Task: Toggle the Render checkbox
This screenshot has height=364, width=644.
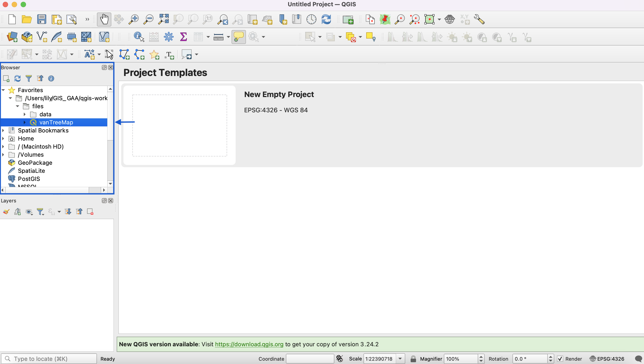Action: coord(560,359)
